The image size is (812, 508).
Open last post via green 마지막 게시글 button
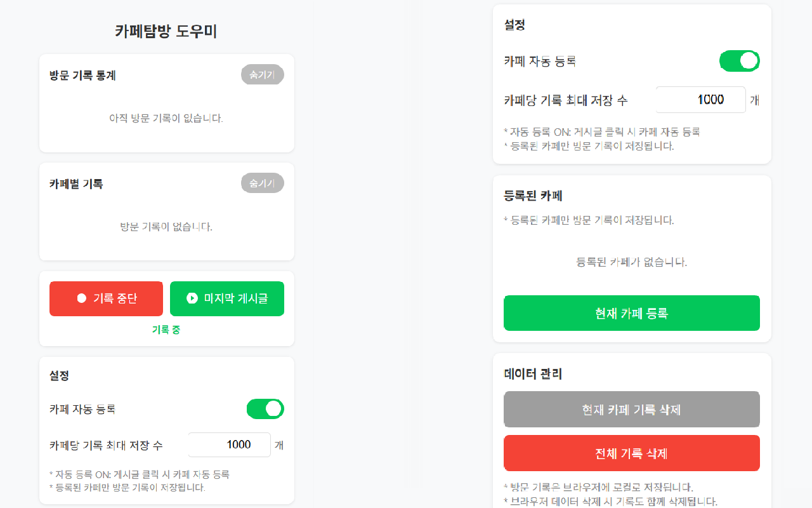tap(227, 298)
